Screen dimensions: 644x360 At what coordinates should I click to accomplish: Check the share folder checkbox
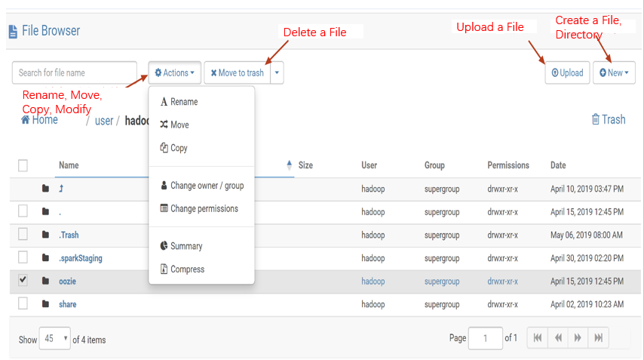[23, 303]
